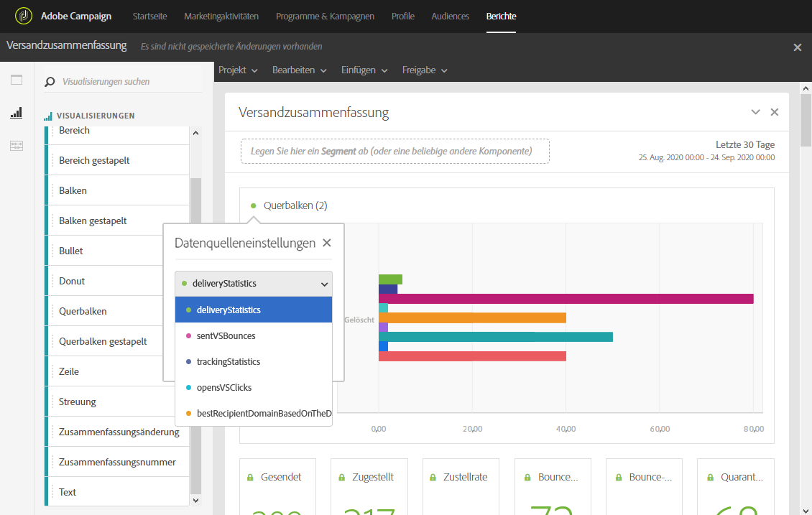Collapse the Versandzusammenfassung panel chevron
Viewport: 812px width, 515px height.
tap(755, 112)
